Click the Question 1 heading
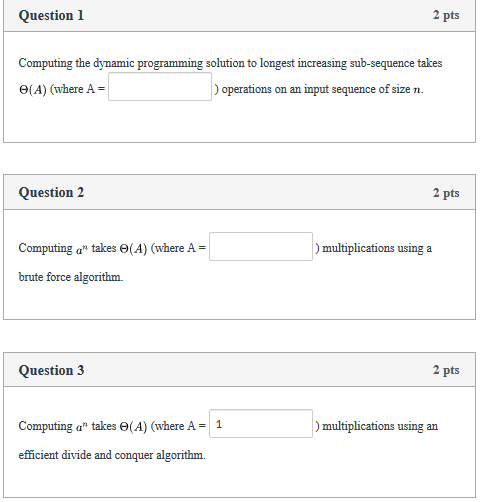 pyautogui.click(x=51, y=16)
